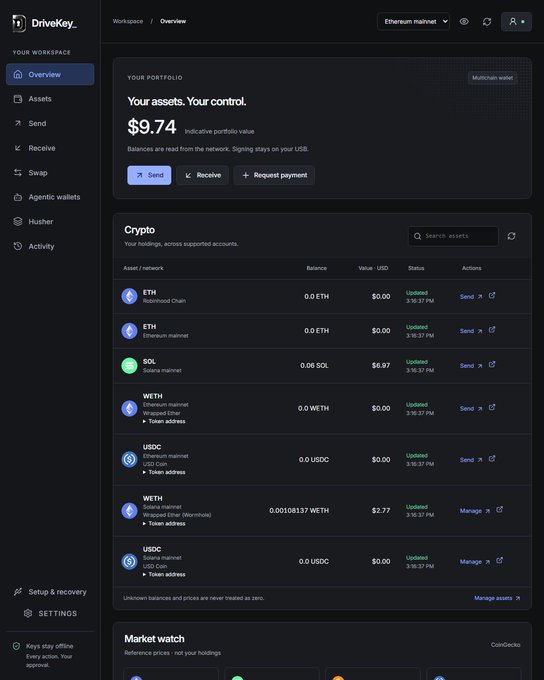Click Manage for USDC on Solana mainnet
The width and height of the screenshot is (544, 680).
(x=475, y=562)
